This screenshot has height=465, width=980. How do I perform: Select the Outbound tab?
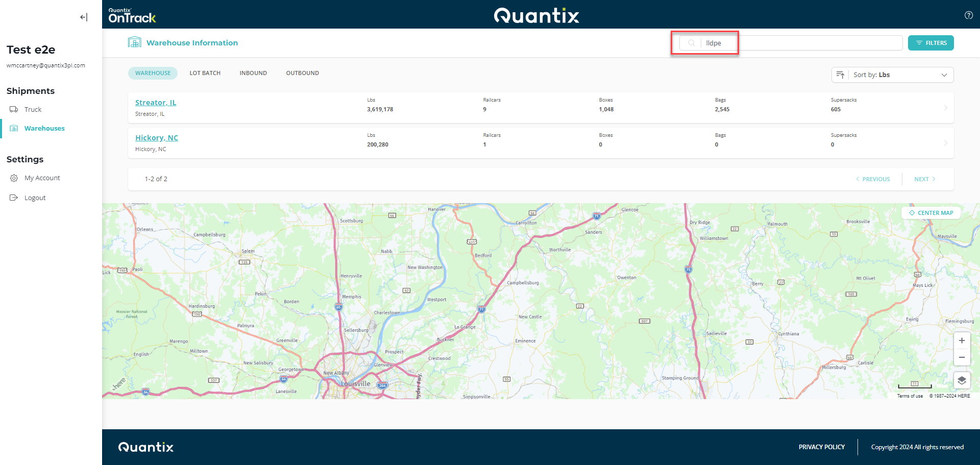(302, 74)
